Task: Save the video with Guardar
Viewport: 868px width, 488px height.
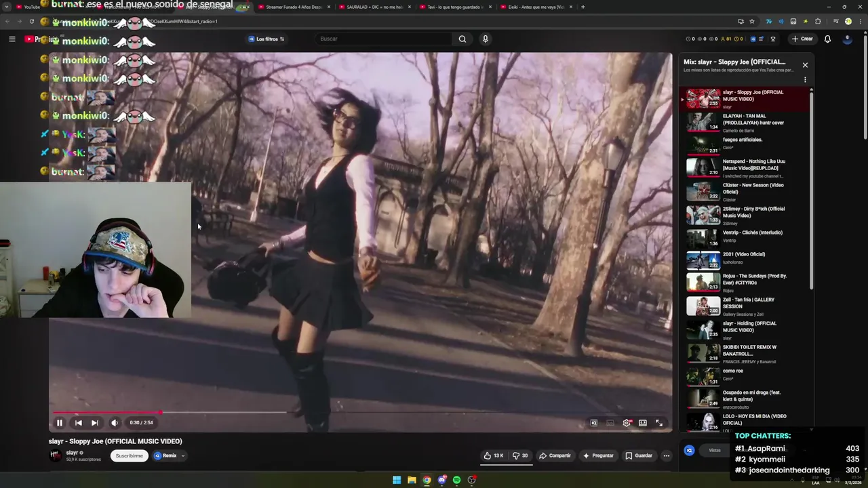Action: (x=639, y=455)
